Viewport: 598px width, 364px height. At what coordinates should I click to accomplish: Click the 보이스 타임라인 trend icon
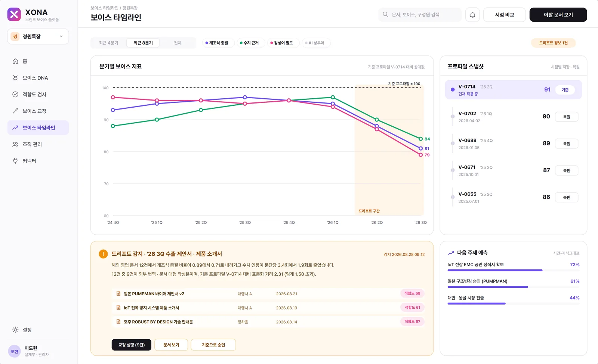click(15, 128)
